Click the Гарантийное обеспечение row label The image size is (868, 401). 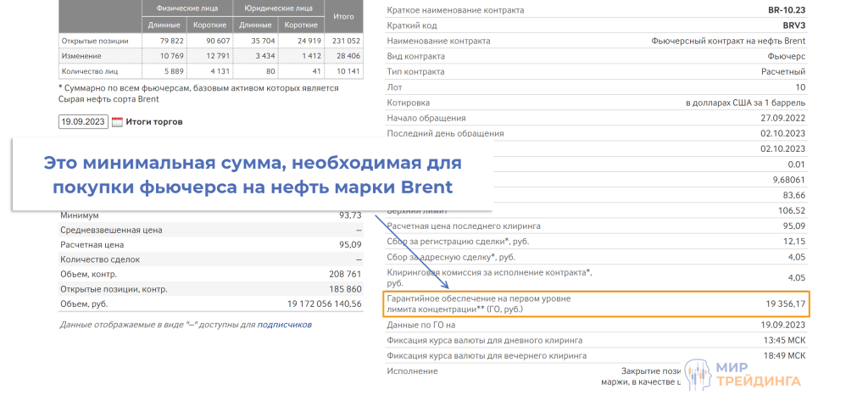click(478, 304)
